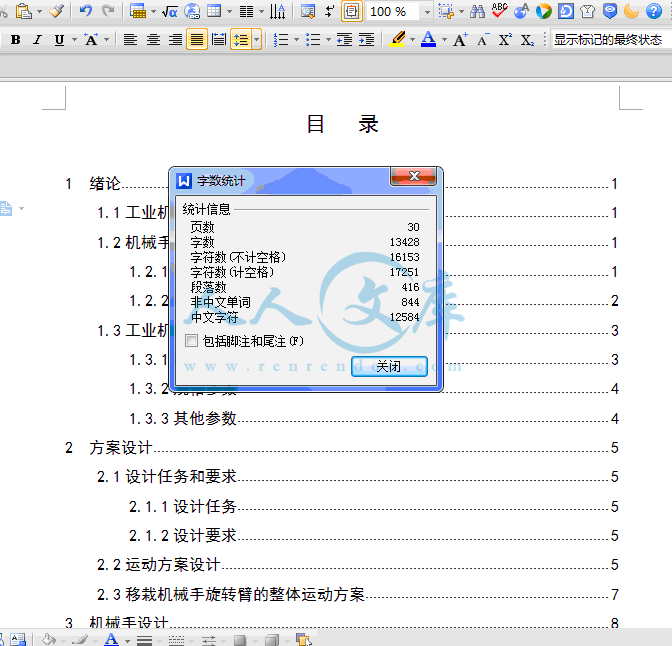Apply bulleted list formatting
This screenshot has height=646, width=672.
point(313,40)
